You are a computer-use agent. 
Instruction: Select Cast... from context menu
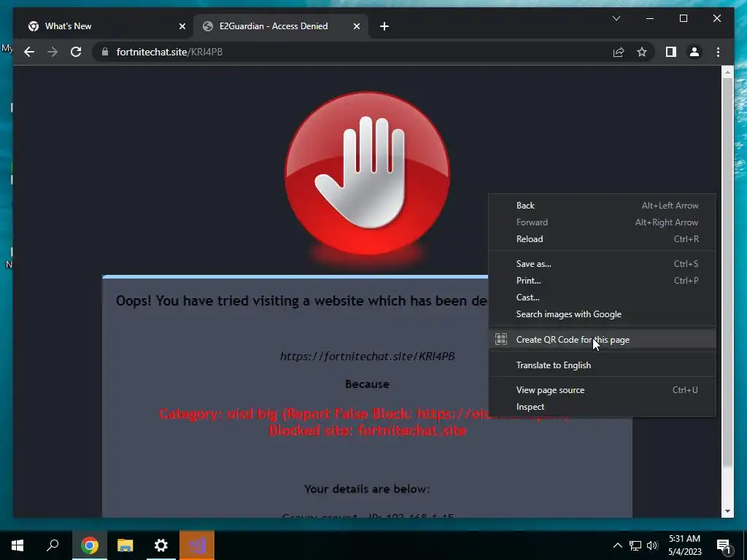click(603, 297)
